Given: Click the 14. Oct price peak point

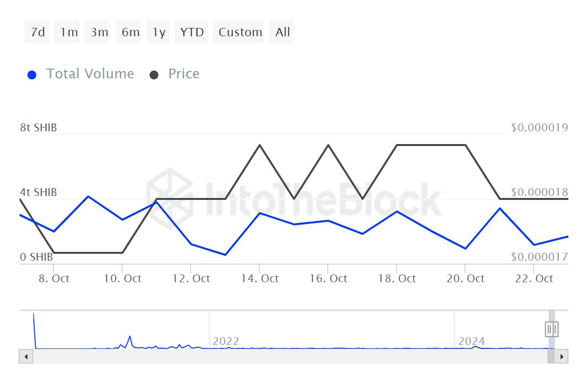Looking at the screenshot, I should (259, 145).
